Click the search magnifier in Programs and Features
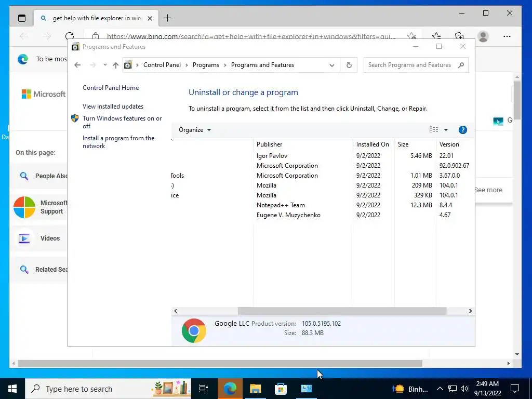 [x=461, y=65]
